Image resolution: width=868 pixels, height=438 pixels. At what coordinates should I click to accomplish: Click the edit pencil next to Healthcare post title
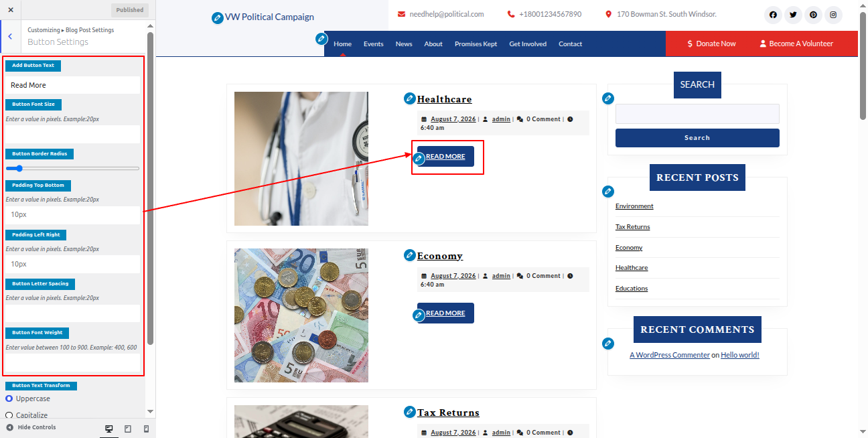pyautogui.click(x=410, y=98)
